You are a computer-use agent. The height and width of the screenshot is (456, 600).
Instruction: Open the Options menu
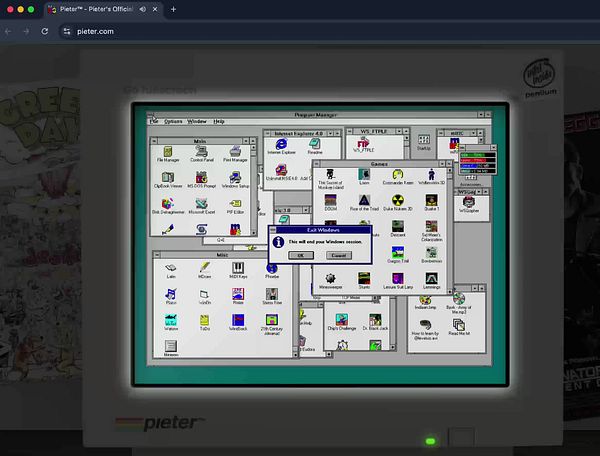click(x=173, y=121)
